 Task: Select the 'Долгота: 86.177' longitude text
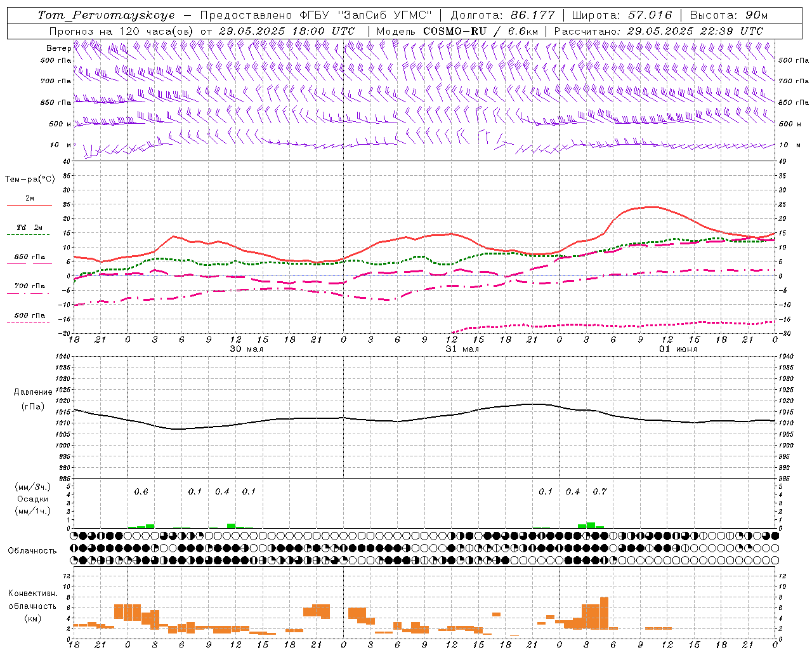tap(502, 15)
